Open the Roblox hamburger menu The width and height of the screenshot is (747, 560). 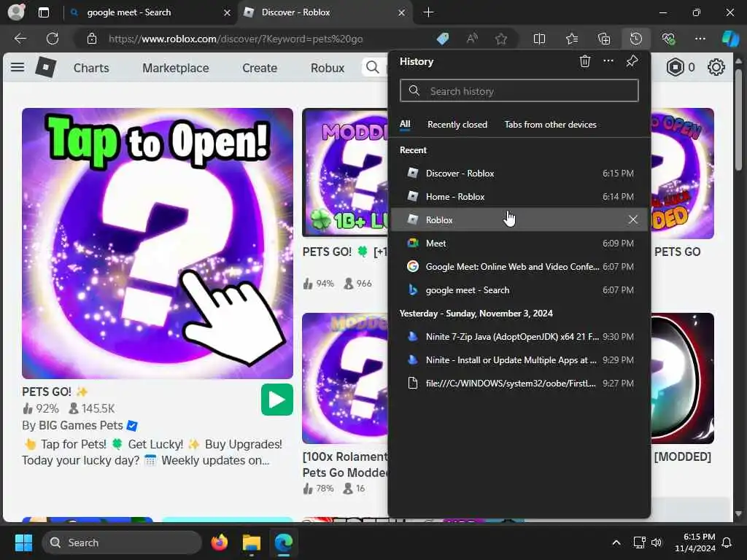(18, 67)
